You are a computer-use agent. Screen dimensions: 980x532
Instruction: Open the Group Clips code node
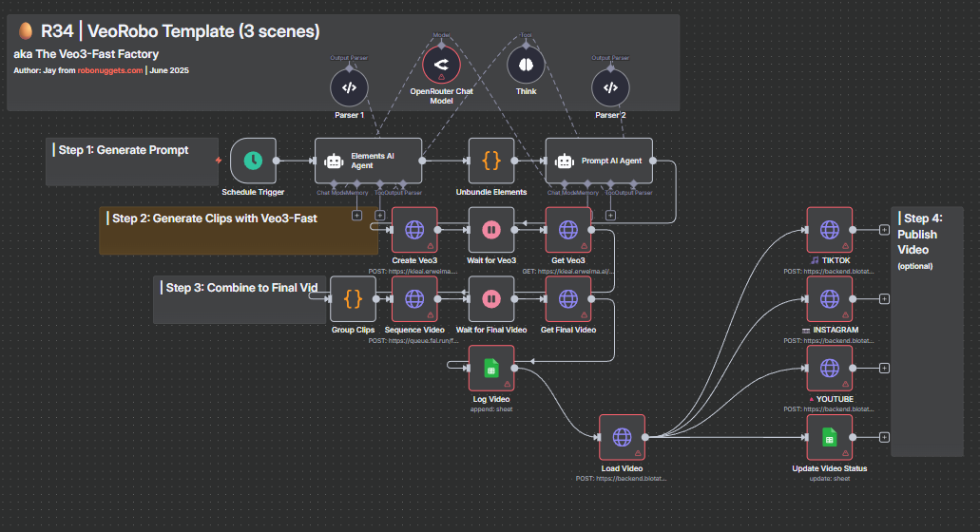(x=353, y=299)
